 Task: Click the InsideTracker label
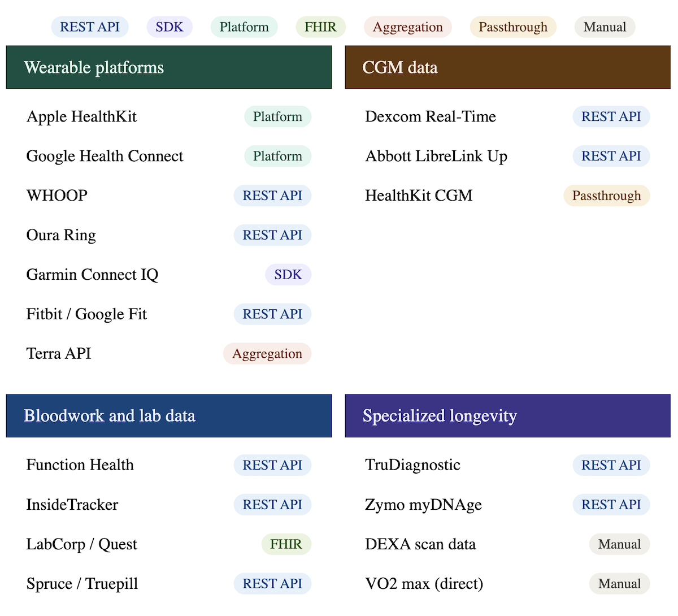72,505
